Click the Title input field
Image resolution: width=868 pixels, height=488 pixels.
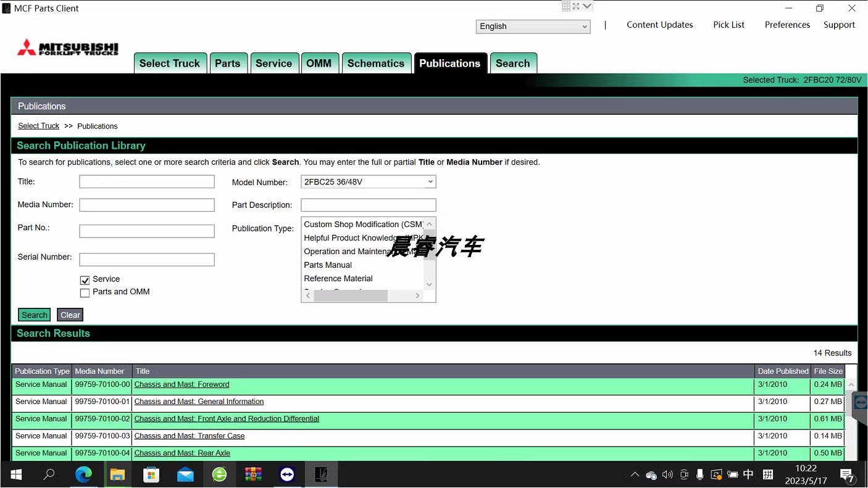[x=147, y=182]
